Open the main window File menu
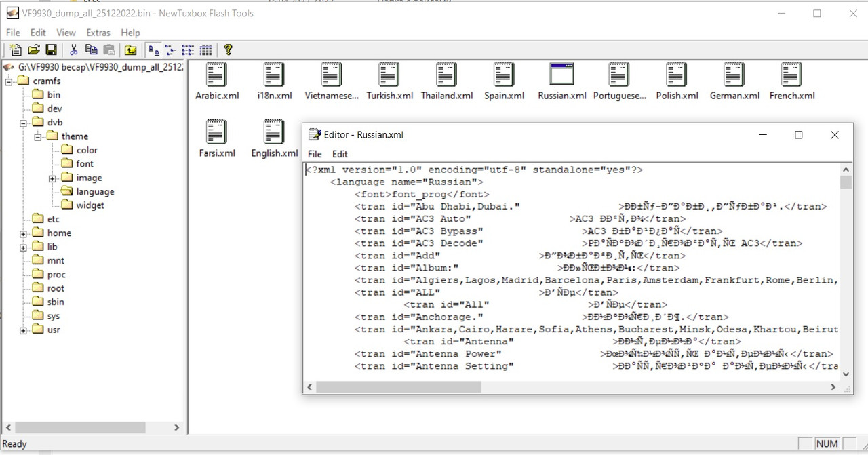The width and height of the screenshot is (868, 455). (x=13, y=33)
